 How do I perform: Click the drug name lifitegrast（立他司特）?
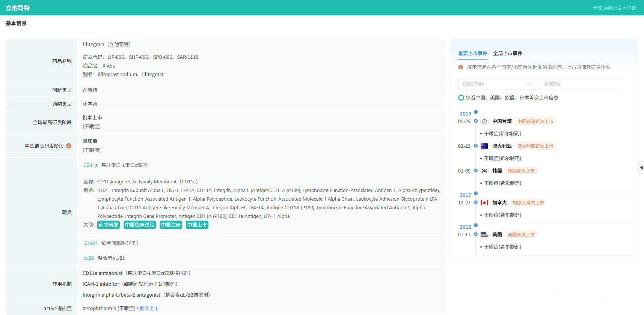[x=107, y=44]
